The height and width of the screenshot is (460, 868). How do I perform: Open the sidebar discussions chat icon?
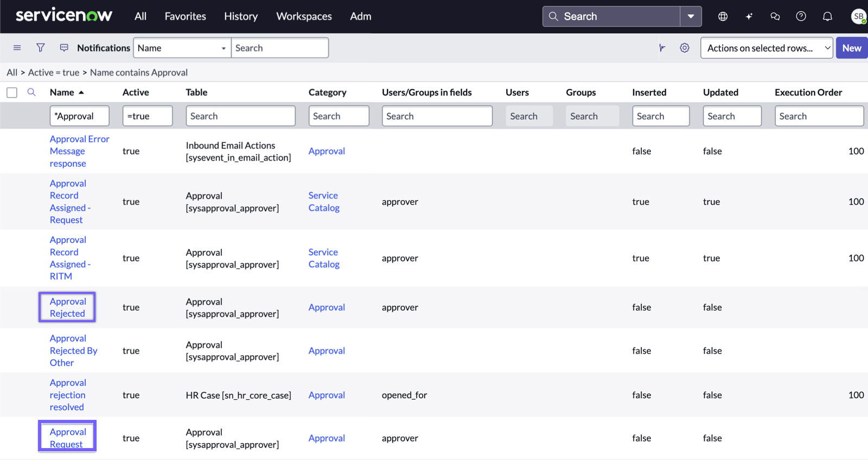coord(775,16)
